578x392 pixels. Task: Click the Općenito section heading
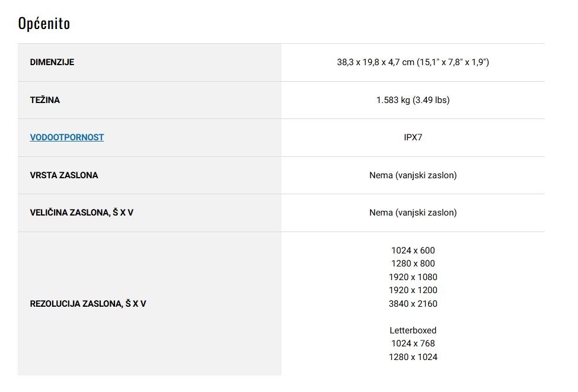[44, 23]
